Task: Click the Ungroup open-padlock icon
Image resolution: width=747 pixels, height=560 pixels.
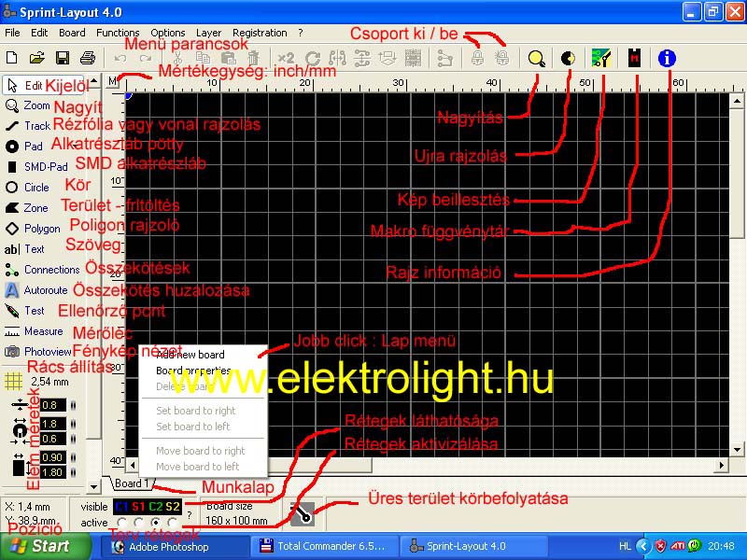Action: coord(502,59)
